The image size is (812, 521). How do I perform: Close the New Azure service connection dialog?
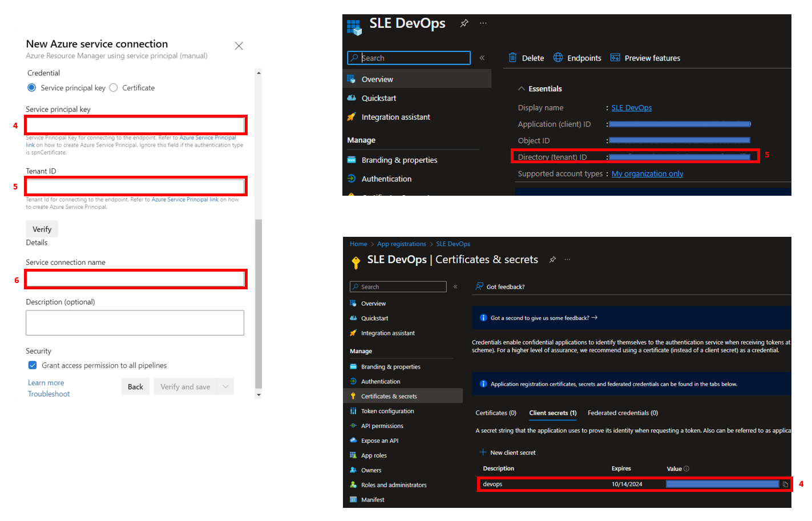[239, 46]
